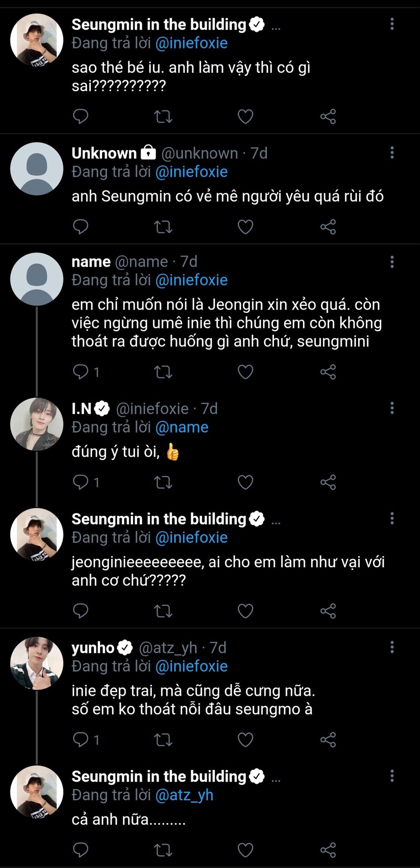Share the Unknown user's reply
Image resolution: width=420 pixels, height=868 pixels.
(x=328, y=227)
